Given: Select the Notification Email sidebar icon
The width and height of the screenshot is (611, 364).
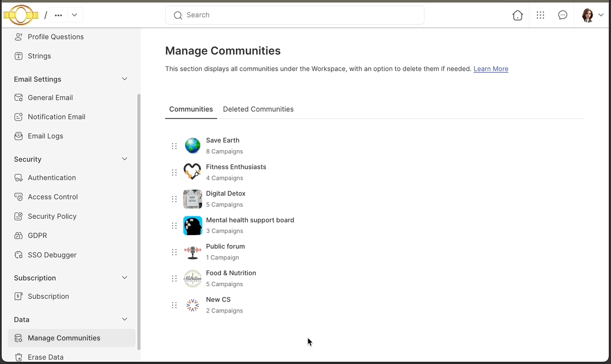Looking at the screenshot, I should (x=18, y=117).
